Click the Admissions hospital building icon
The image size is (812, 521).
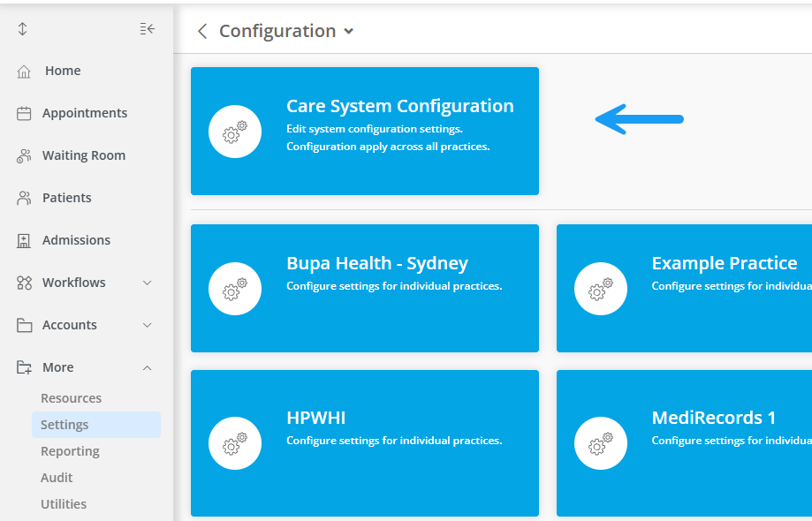(x=24, y=240)
